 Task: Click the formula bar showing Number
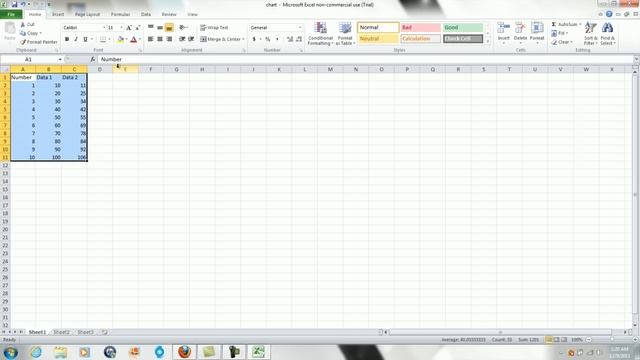tap(365, 59)
